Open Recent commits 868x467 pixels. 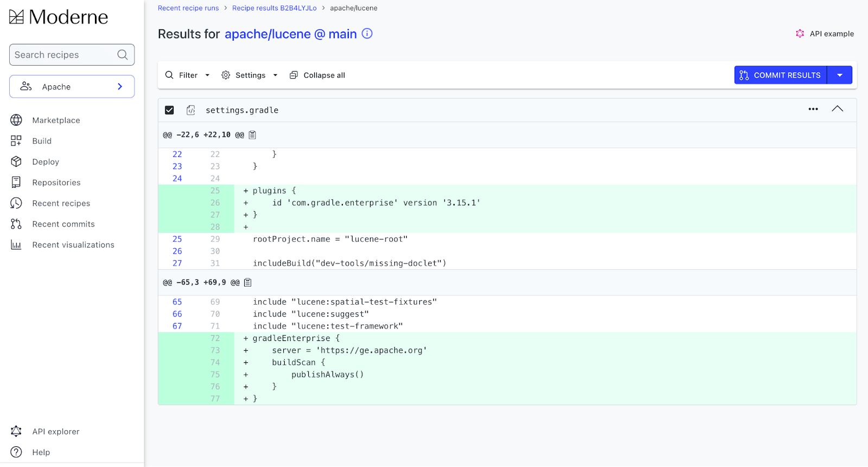pos(63,224)
